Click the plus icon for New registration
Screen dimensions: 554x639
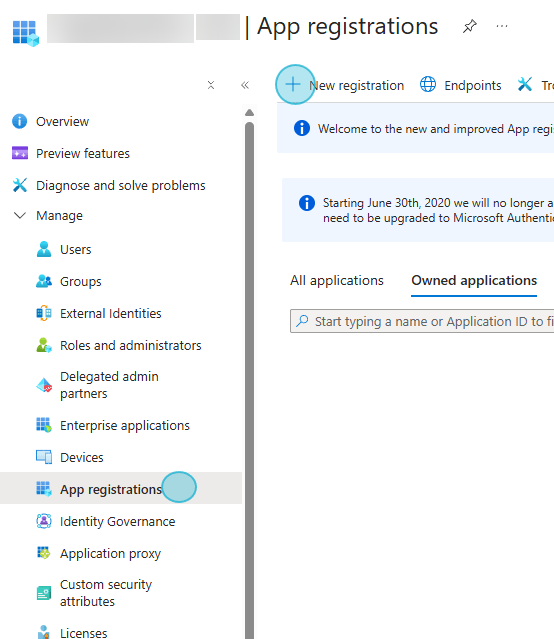(x=293, y=85)
